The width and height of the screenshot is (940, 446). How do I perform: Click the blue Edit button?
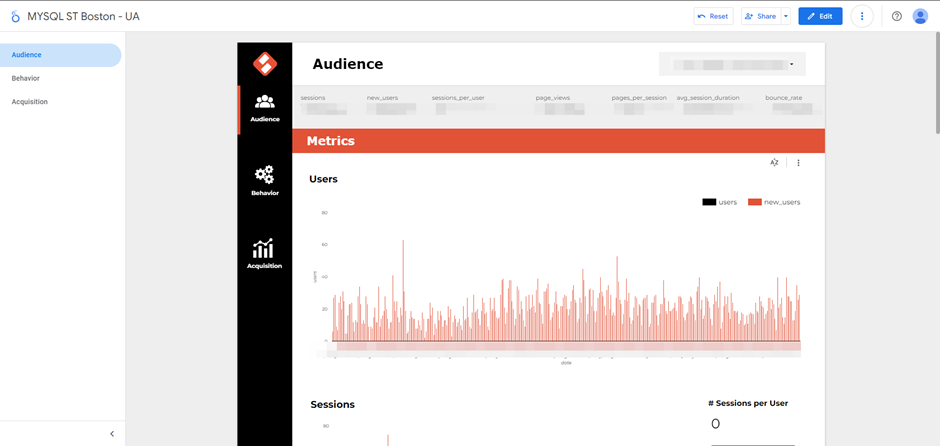pyautogui.click(x=820, y=16)
